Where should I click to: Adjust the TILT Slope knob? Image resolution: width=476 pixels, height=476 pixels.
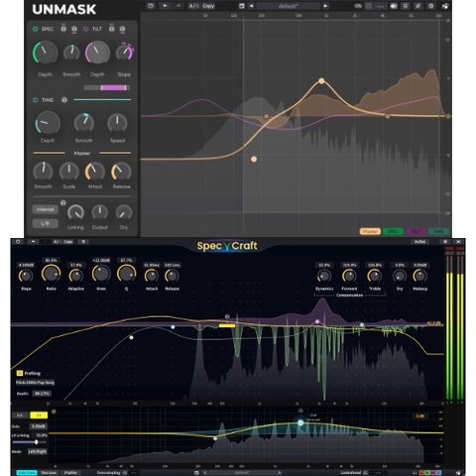pos(124,53)
